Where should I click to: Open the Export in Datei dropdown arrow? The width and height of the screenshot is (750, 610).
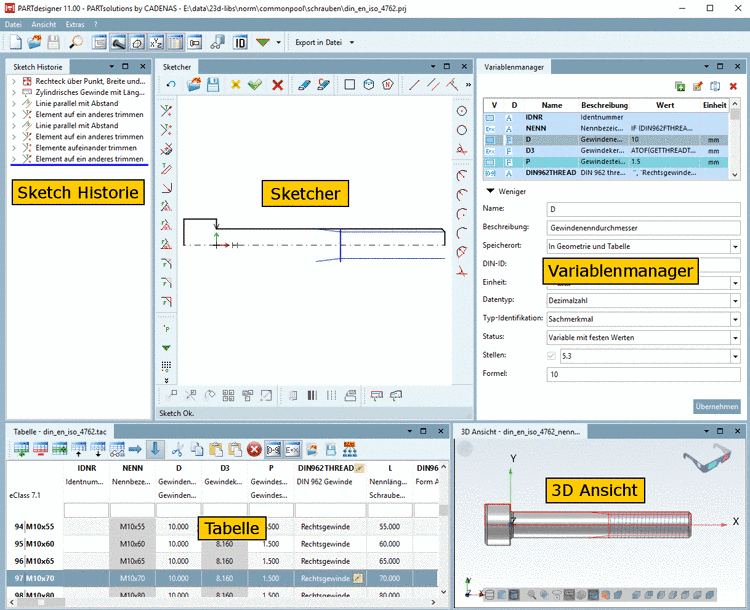click(x=352, y=43)
